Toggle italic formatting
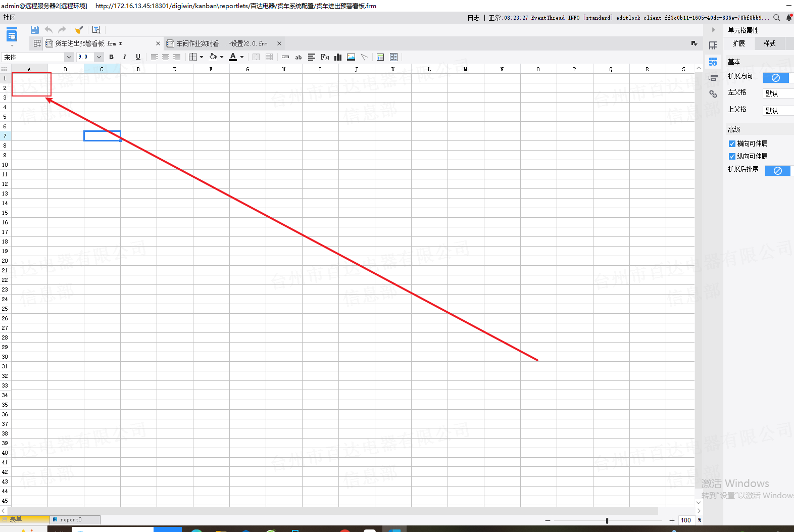Screen dimensions: 794x532 125,57
